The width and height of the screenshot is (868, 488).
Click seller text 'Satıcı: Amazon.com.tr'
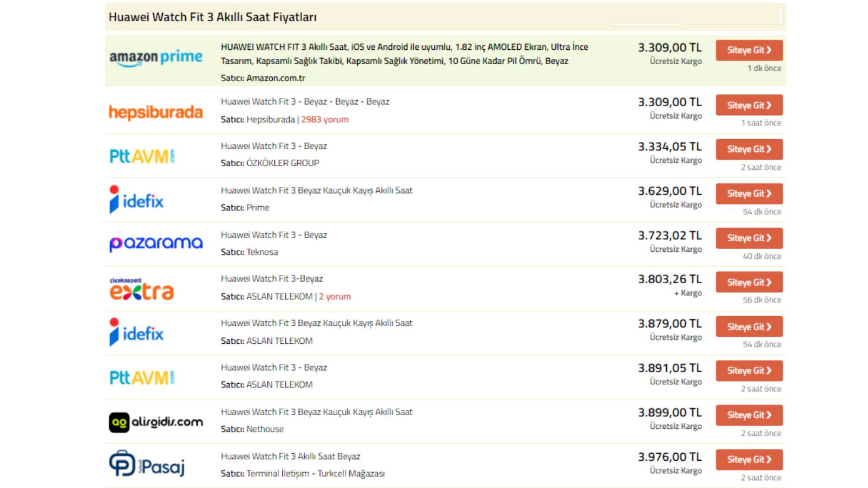(263, 78)
